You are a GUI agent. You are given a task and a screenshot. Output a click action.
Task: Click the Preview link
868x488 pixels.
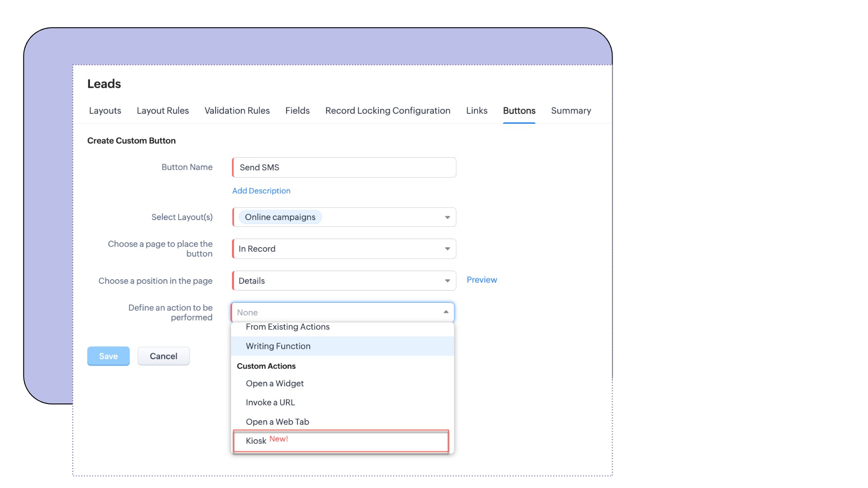tap(481, 280)
